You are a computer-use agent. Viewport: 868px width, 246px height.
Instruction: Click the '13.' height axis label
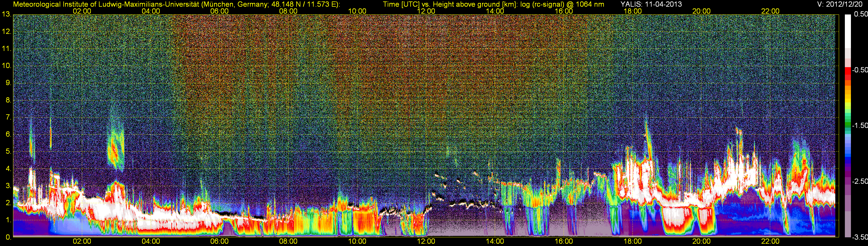click(x=6, y=14)
